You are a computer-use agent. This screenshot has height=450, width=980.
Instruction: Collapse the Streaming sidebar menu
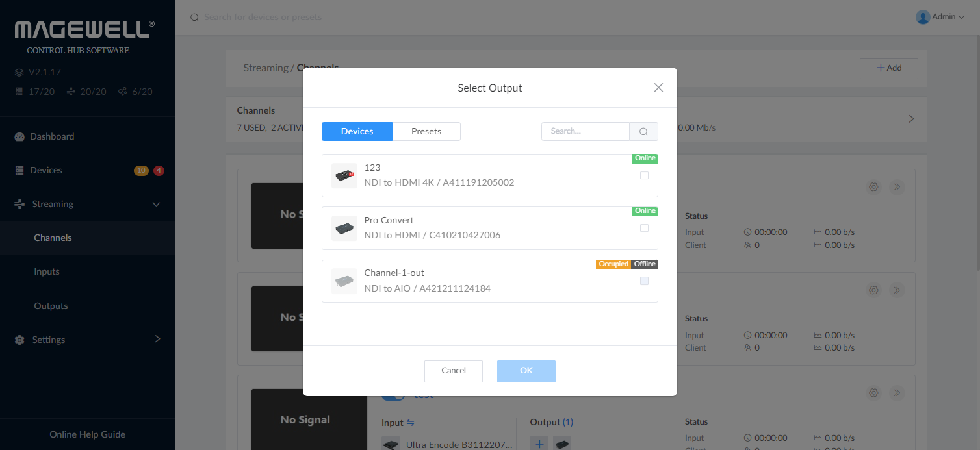click(156, 205)
